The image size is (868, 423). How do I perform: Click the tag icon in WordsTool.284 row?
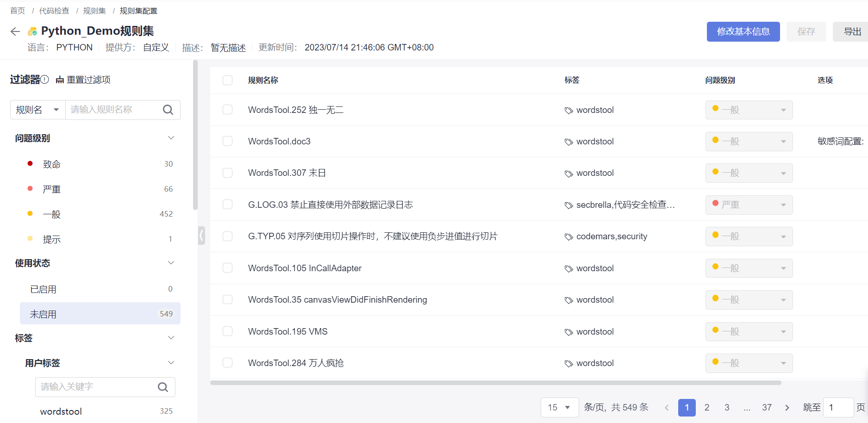tap(569, 364)
